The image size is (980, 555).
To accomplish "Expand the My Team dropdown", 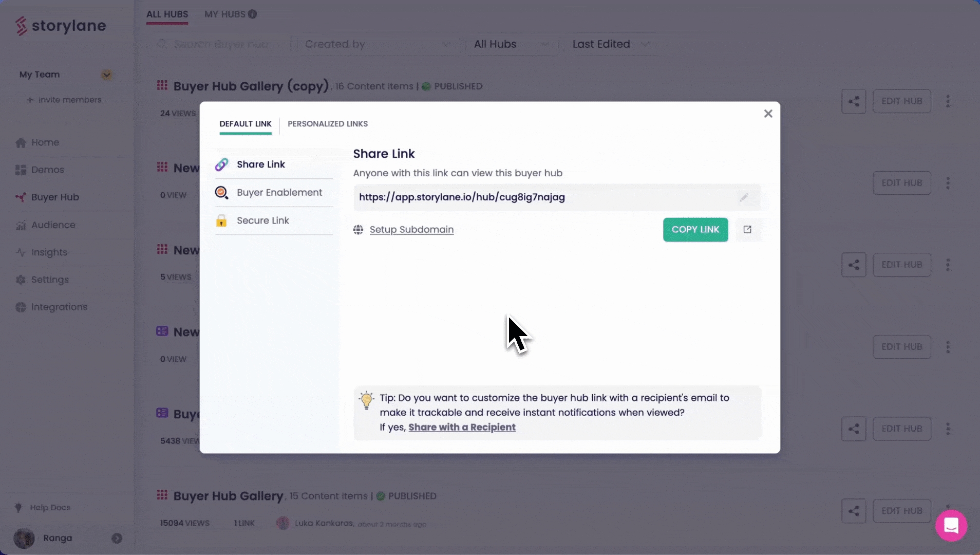I will (x=106, y=75).
